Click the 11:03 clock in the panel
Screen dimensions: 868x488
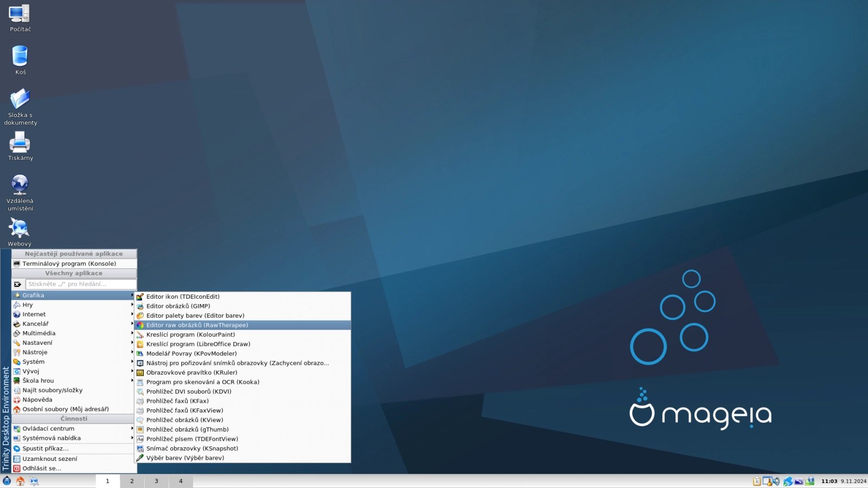(829, 481)
